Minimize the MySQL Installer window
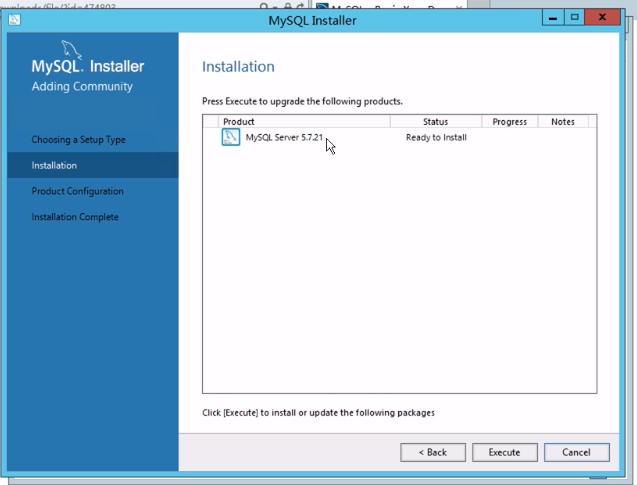 pyautogui.click(x=552, y=18)
